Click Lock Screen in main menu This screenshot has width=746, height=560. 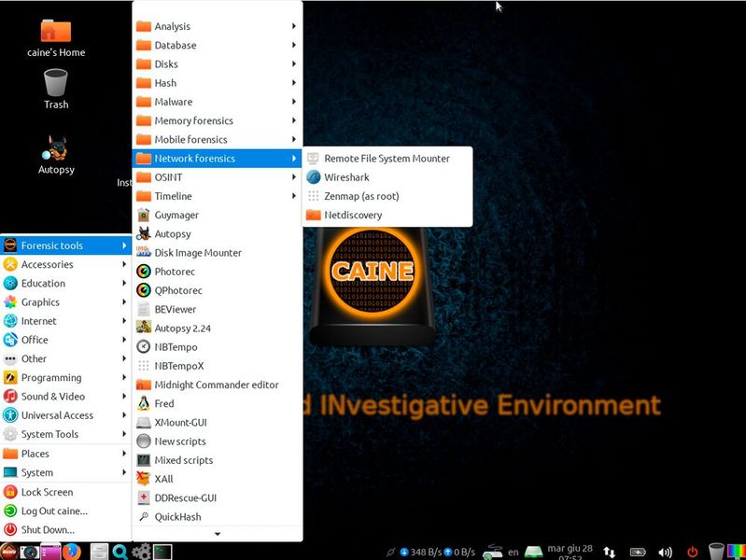[47, 492]
